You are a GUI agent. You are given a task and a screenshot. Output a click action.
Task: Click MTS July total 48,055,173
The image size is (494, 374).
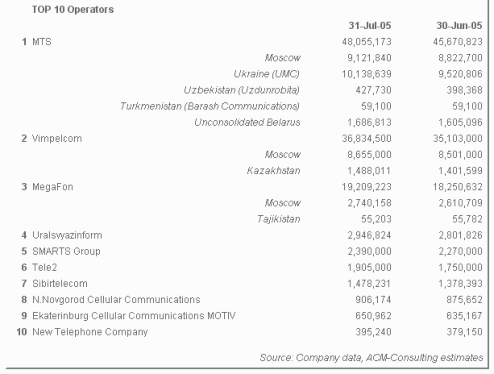[x=366, y=42]
